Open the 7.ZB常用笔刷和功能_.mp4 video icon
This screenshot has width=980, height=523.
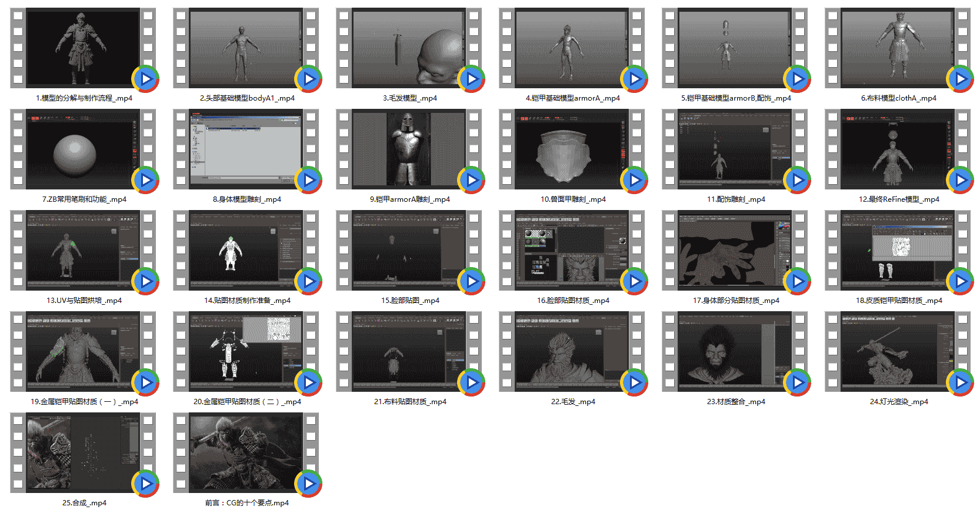[x=83, y=149]
